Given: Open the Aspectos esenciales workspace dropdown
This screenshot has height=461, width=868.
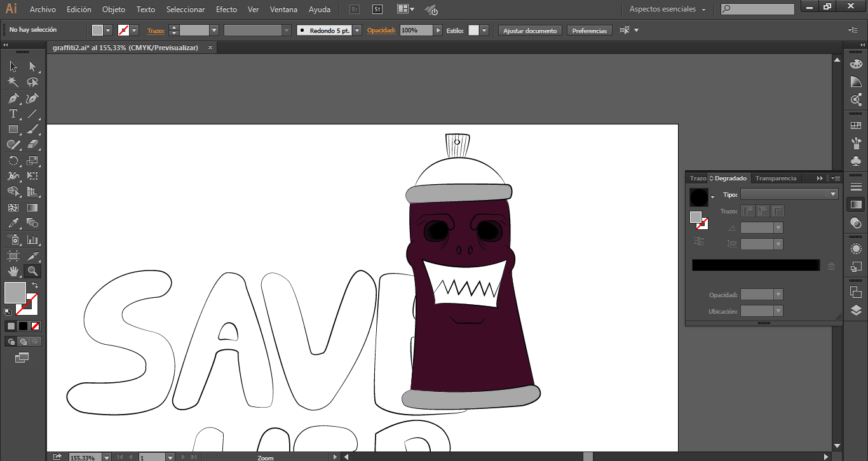Looking at the screenshot, I should [x=667, y=10].
